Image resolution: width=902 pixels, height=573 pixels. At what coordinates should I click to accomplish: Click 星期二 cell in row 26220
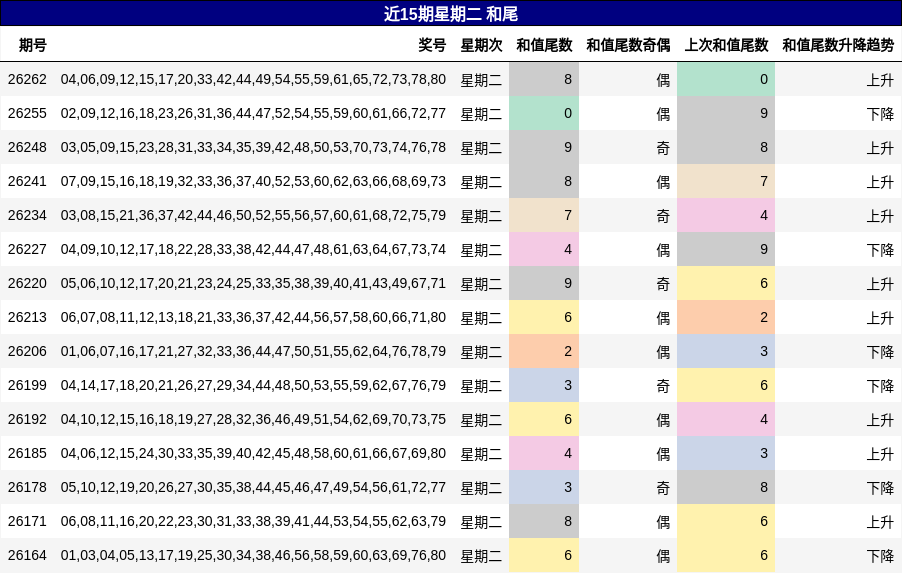click(x=481, y=284)
